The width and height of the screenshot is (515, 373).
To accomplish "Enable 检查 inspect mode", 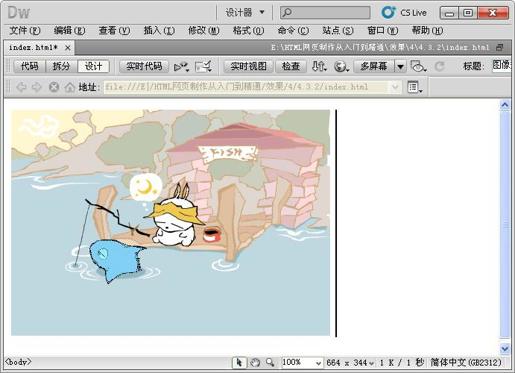I will pos(291,66).
